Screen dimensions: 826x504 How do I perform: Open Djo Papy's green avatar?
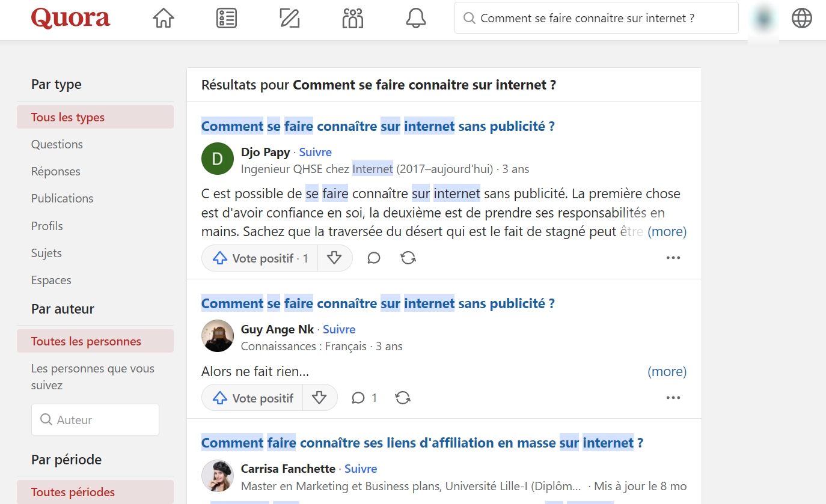(x=218, y=159)
